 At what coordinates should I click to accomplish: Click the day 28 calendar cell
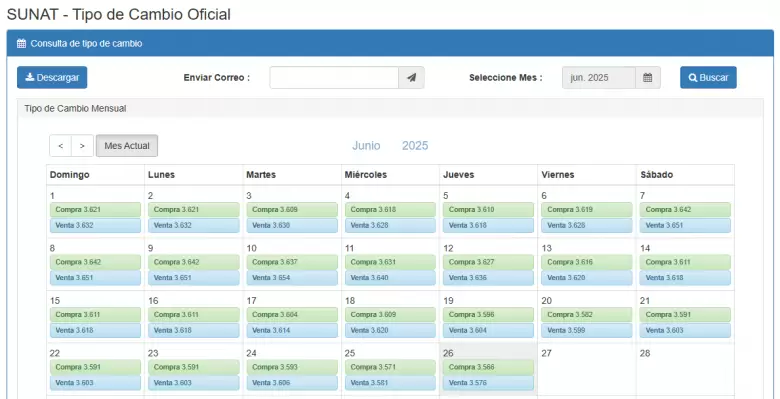pyautogui.click(x=685, y=370)
